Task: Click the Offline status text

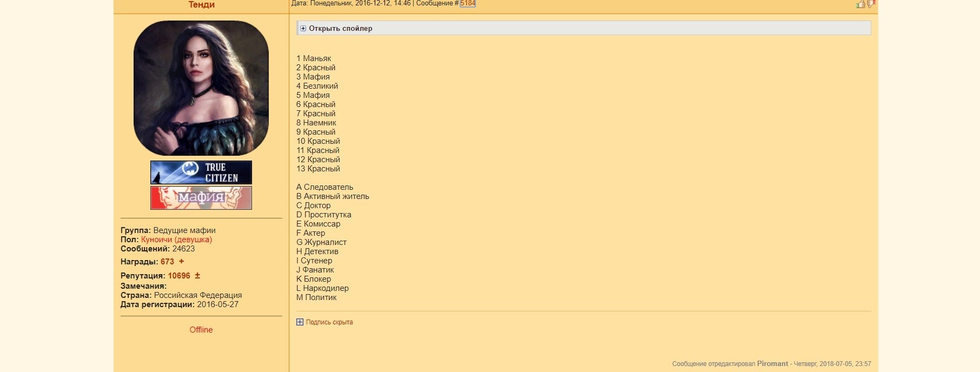Action: pos(201,330)
